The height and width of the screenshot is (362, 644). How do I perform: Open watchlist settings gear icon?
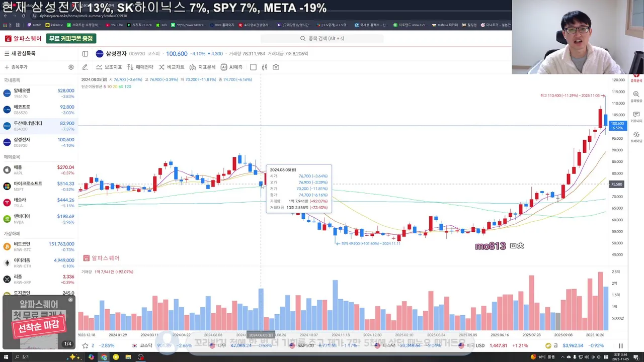71,67
